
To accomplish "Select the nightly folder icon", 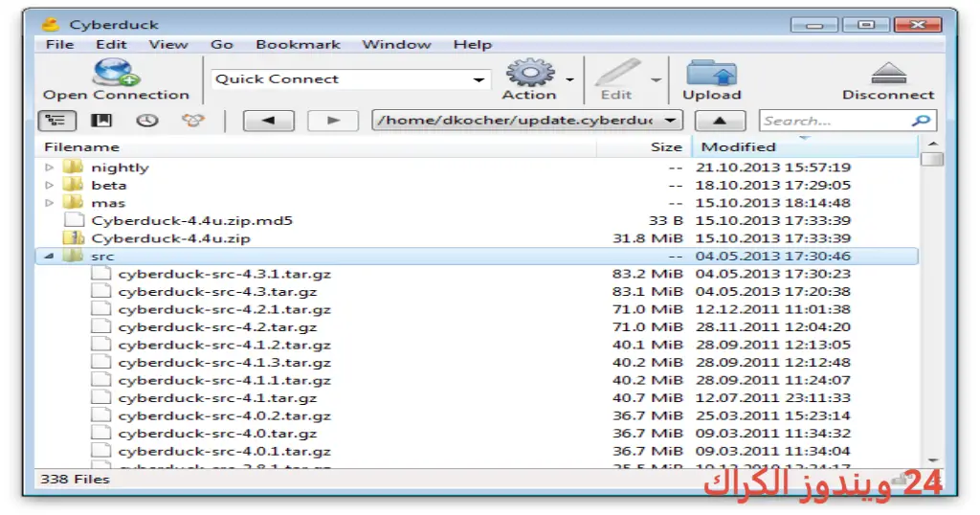I will point(73,167).
